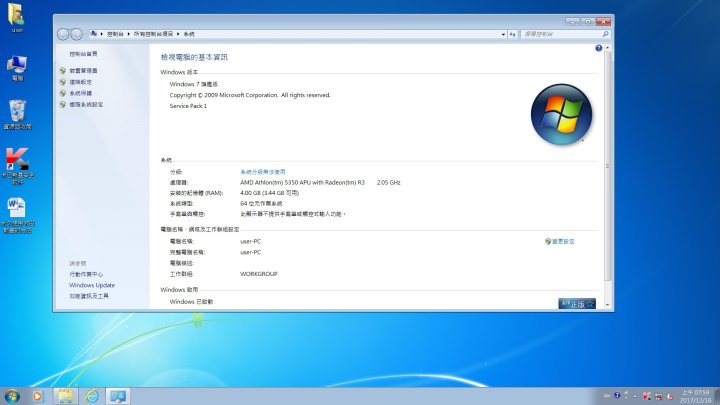Click the Change settings link beside user-PC
Image resolution: width=720 pixels, height=405 pixels.
coord(563,241)
